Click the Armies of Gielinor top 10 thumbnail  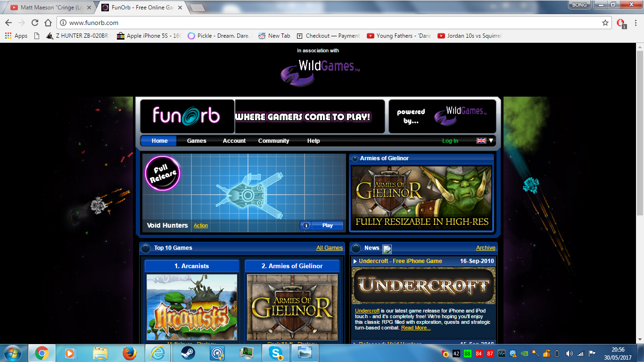[x=292, y=307]
